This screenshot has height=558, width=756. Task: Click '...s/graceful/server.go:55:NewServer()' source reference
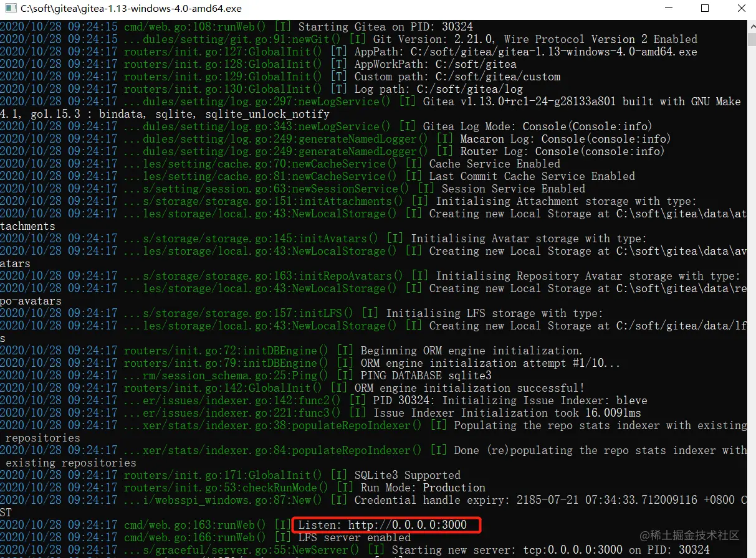click(x=241, y=550)
